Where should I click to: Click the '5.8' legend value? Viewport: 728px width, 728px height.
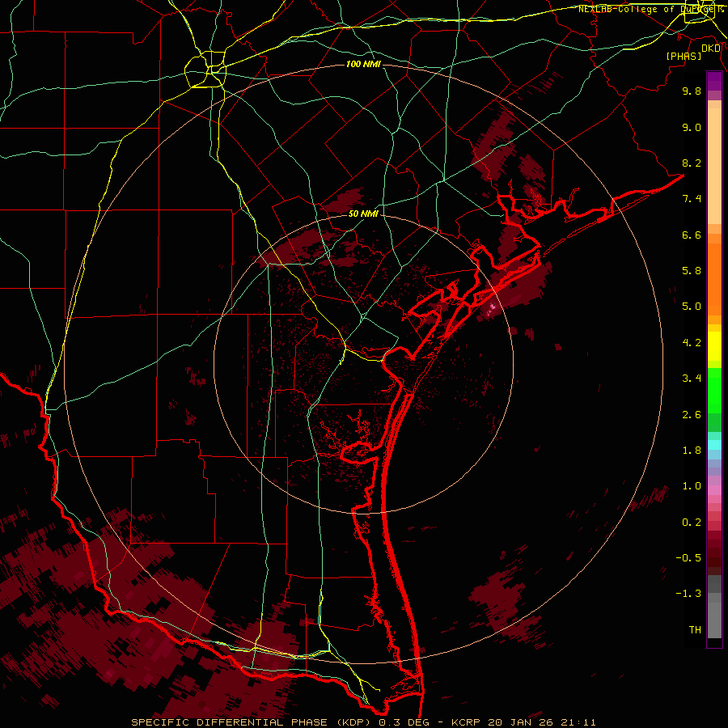692,271
